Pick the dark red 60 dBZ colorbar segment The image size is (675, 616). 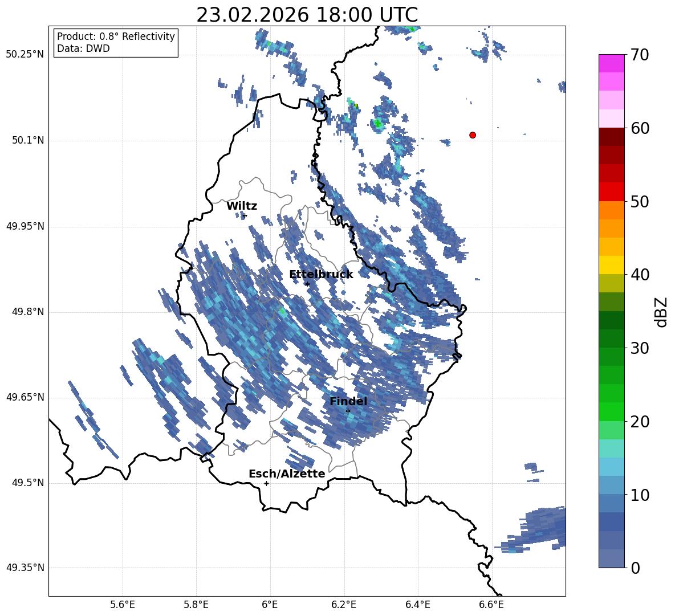[611, 137]
